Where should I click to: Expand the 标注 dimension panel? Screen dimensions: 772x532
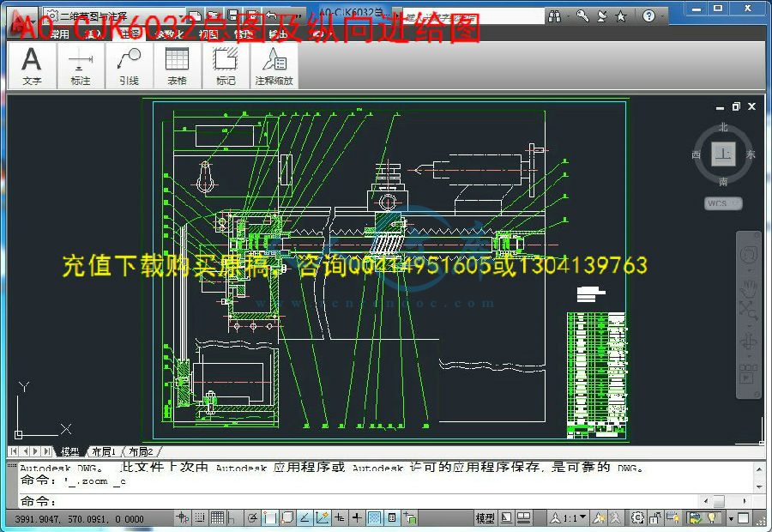coord(81,65)
